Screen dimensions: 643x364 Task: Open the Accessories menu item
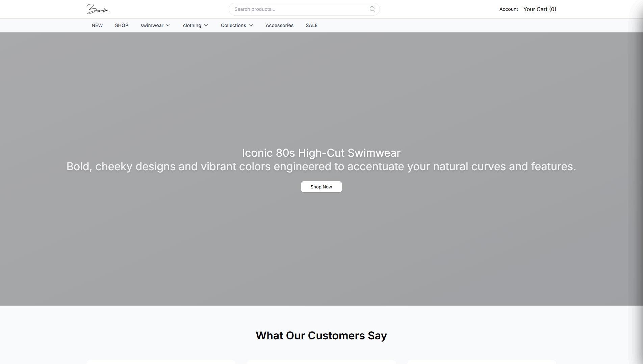(x=280, y=25)
